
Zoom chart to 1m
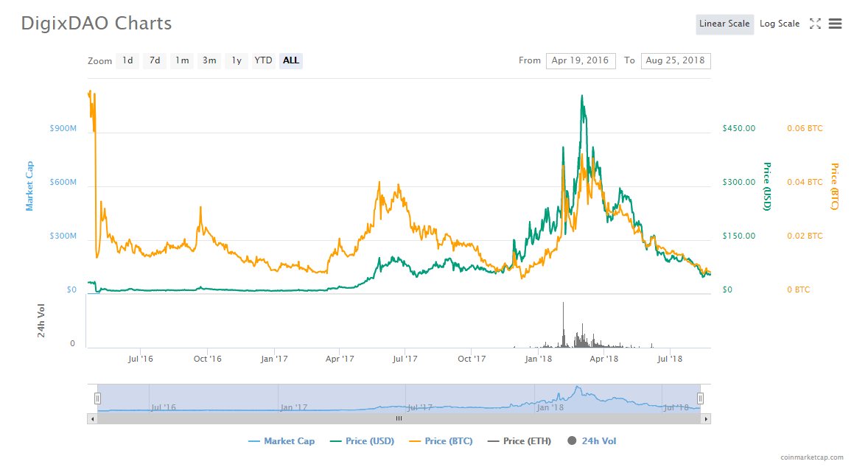point(182,61)
